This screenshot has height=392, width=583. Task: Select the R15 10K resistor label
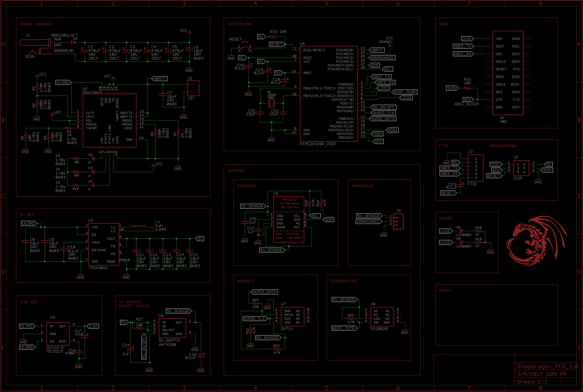pyautogui.click(x=278, y=31)
